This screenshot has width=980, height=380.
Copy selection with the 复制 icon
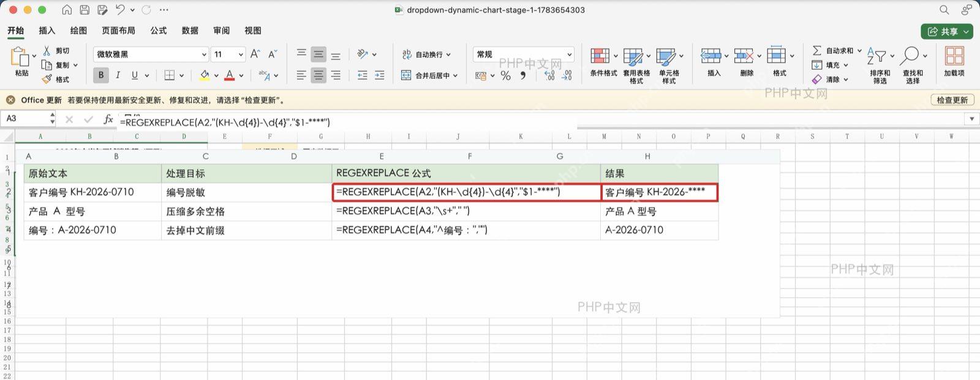pos(47,65)
